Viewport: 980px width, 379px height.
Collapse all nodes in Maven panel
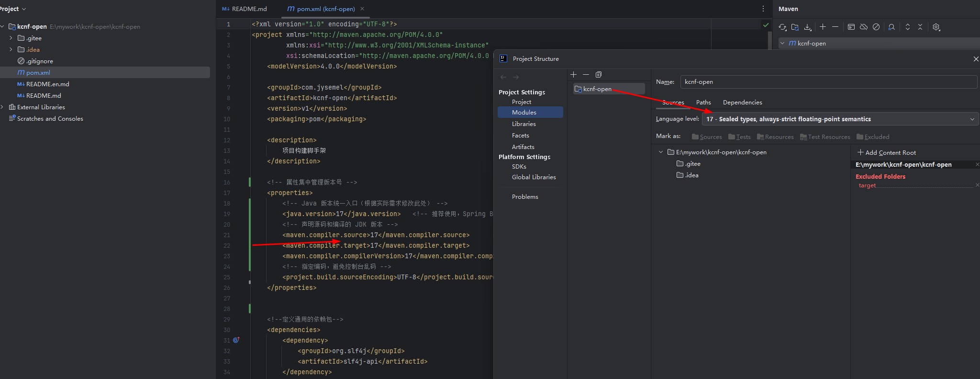coord(920,27)
